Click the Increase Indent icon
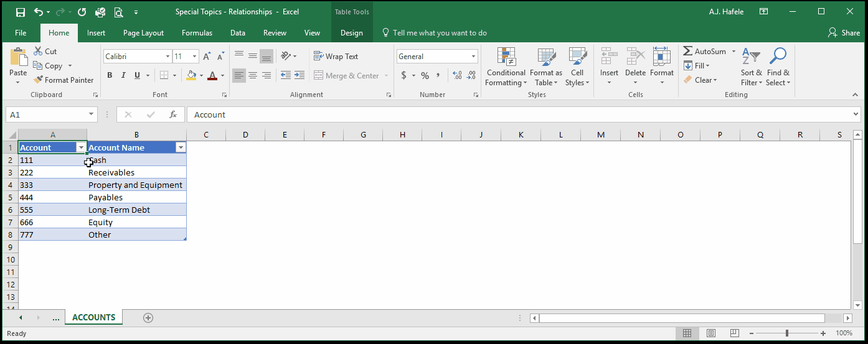 click(300, 75)
